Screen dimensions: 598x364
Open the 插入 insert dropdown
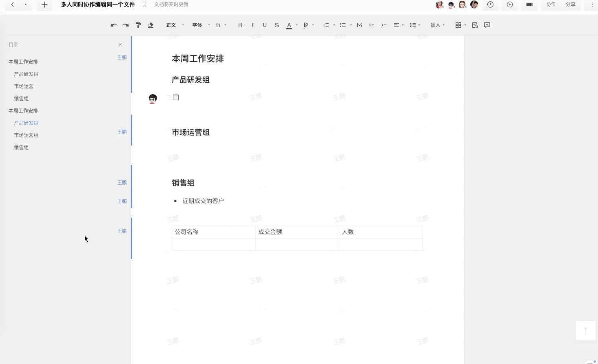pyautogui.click(x=438, y=25)
